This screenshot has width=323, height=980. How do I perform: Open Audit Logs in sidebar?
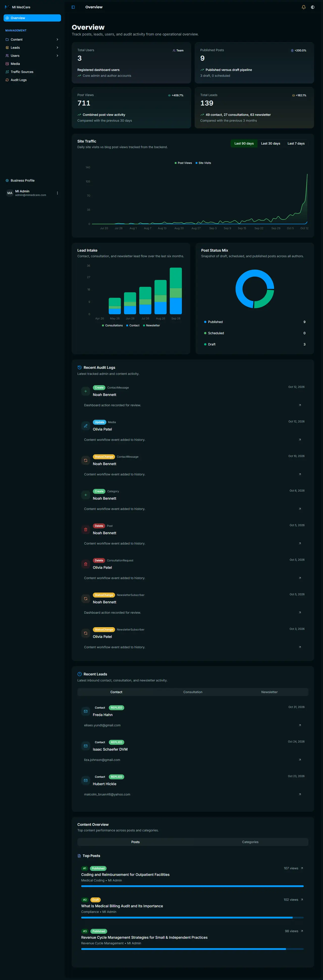click(32, 80)
